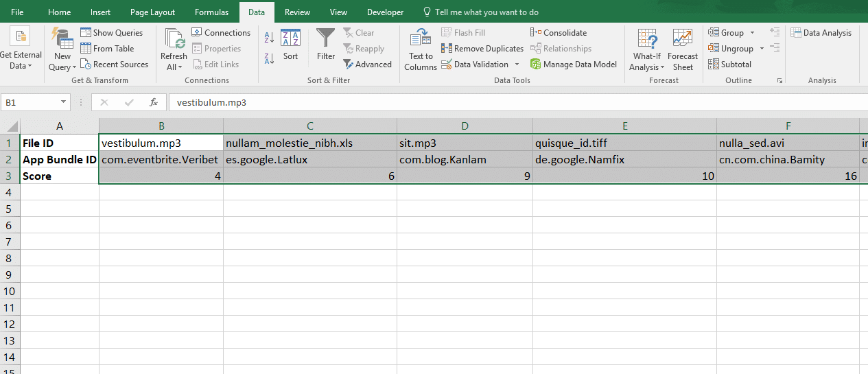Switch to the Developer tab

click(x=385, y=12)
